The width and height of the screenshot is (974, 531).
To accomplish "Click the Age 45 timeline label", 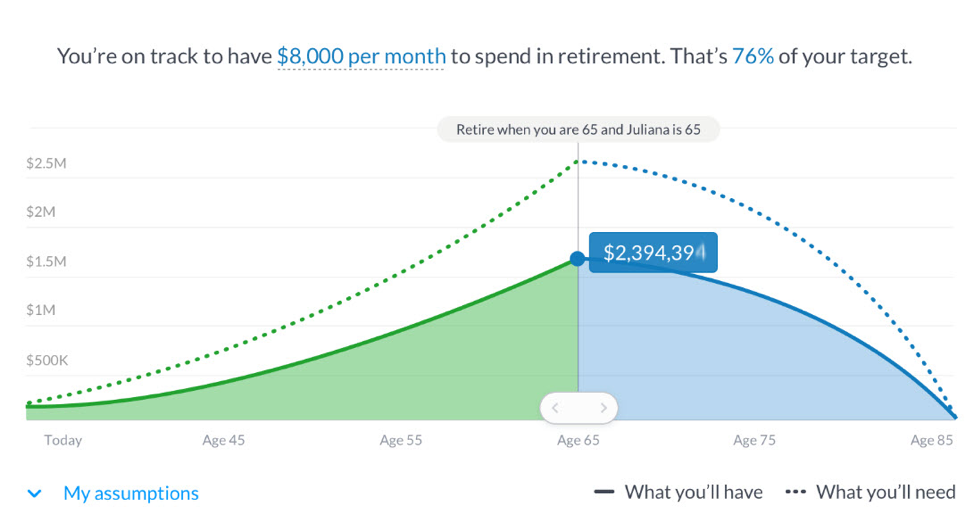I will (223, 440).
